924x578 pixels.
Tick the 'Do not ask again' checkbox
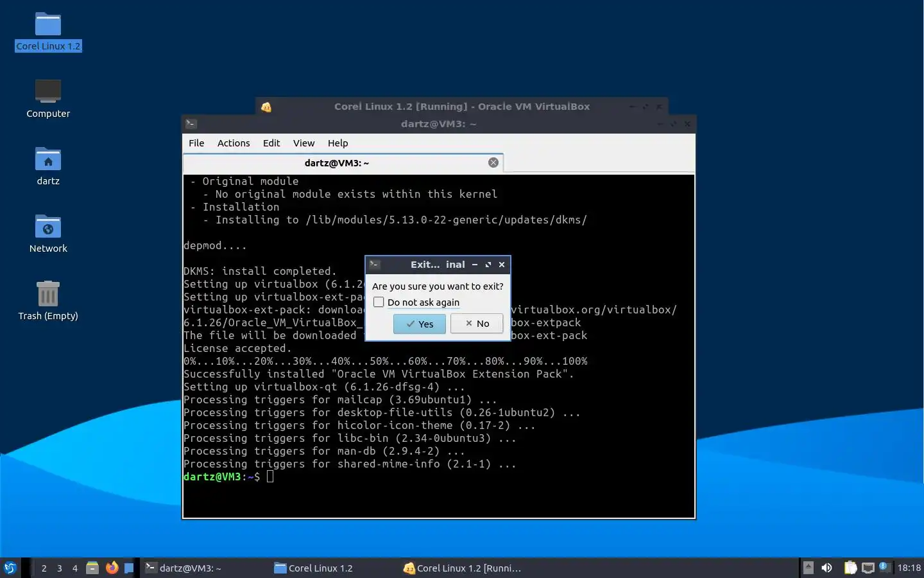pos(379,302)
